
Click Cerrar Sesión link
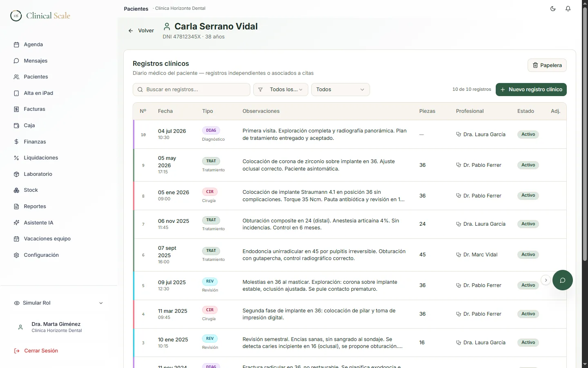[41, 351]
